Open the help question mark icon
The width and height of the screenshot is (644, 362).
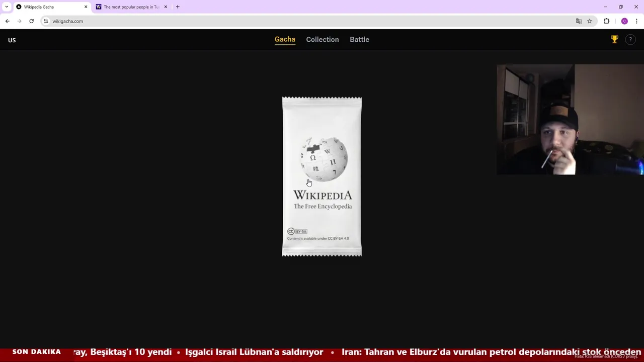click(630, 40)
